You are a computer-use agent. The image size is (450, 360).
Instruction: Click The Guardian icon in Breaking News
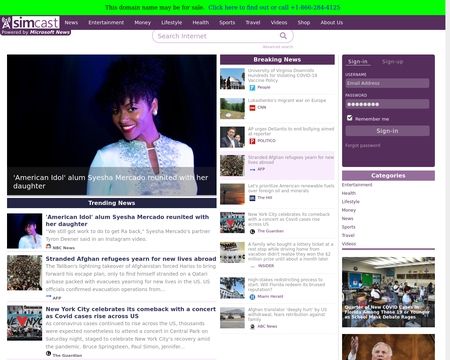(252, 231)
